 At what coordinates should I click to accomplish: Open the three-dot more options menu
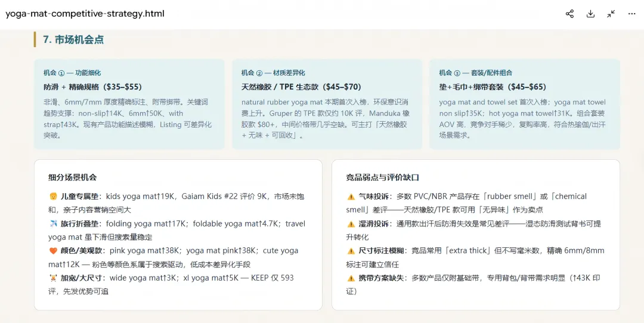631,14
